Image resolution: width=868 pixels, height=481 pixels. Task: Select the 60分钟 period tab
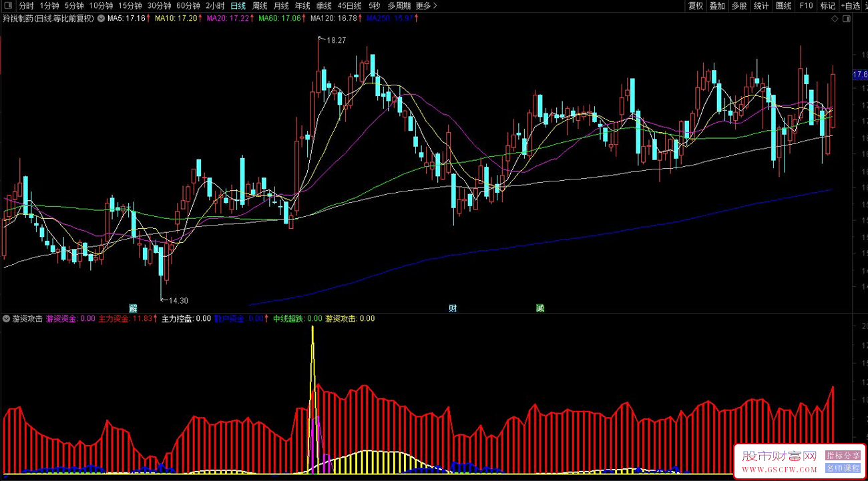pos(188,6)
